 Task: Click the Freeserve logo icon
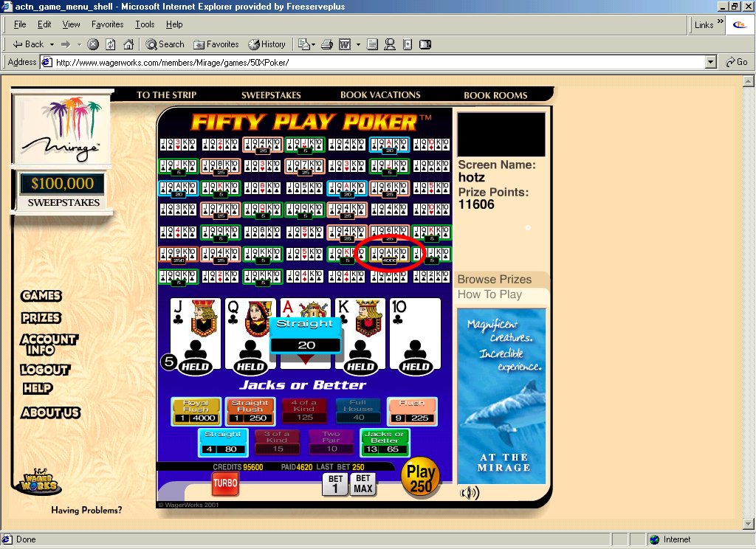pyautogui.click(x=740, y=24)
